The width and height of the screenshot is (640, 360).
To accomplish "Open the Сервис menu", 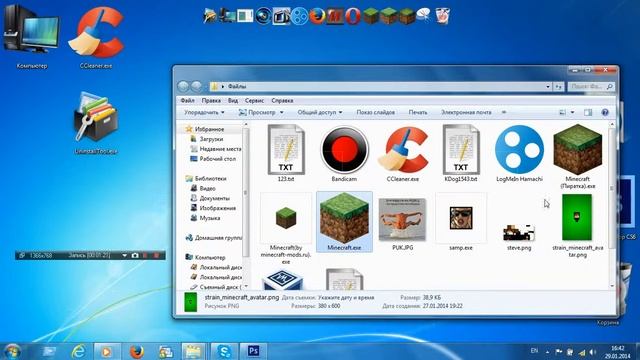I will [x=254, y=100].
